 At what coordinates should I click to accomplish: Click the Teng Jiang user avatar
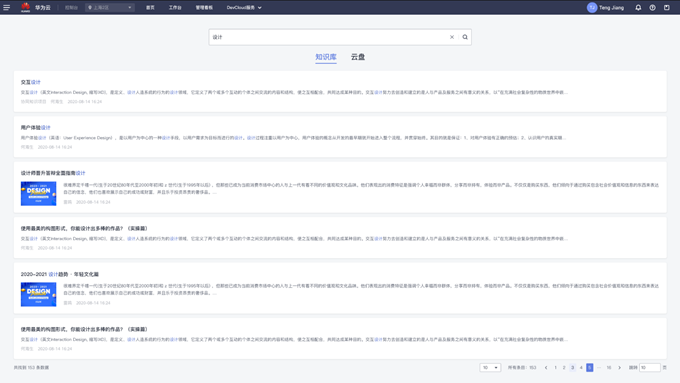click(592, 7)
